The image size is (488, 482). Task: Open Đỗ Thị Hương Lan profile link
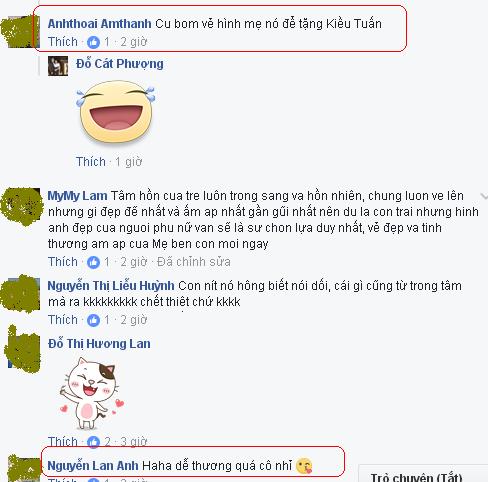tap(99, 344)
